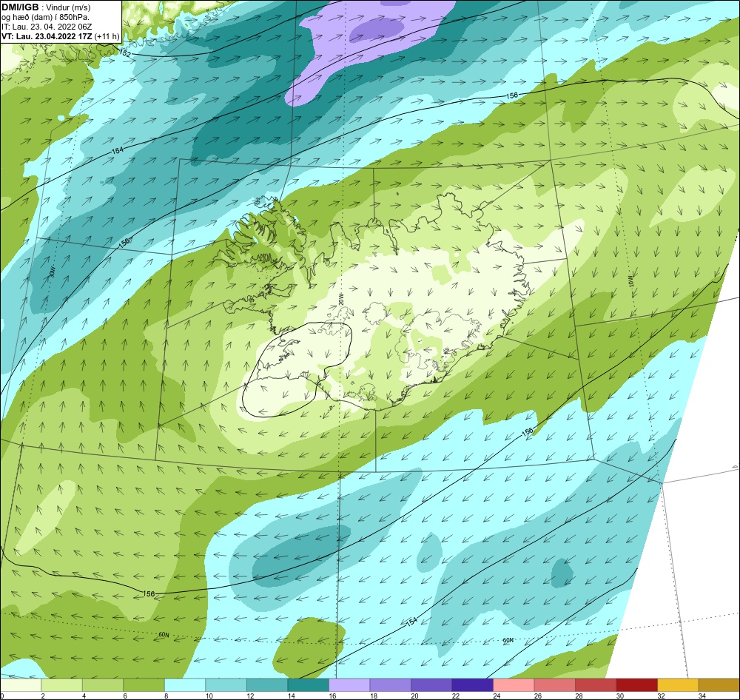Click the legend tick value "8"
The height and width of the screenshot is (700, 740).
tap(166, 696)
